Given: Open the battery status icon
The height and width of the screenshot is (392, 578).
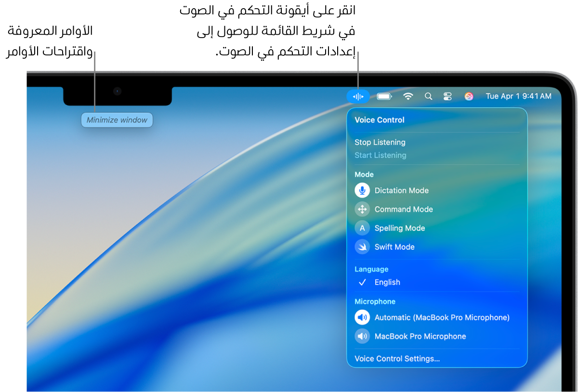Looking at the screenshot, I should coord(384,96).
